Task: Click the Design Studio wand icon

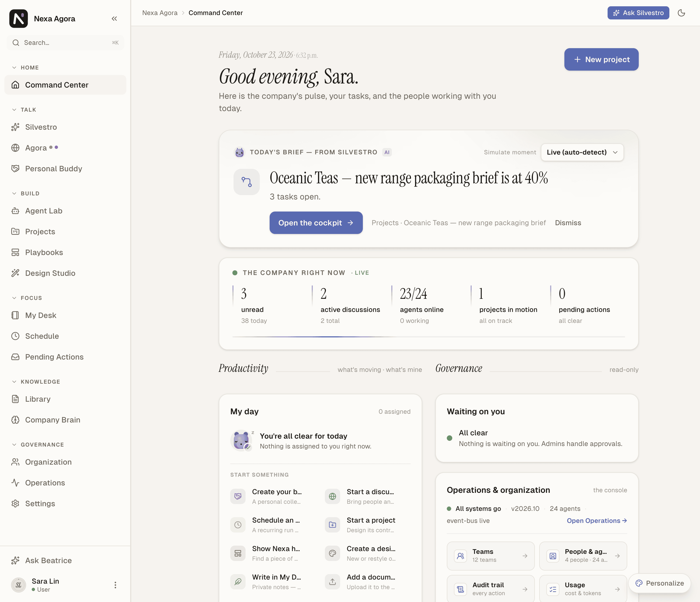Action: click(x=15, y=273)
